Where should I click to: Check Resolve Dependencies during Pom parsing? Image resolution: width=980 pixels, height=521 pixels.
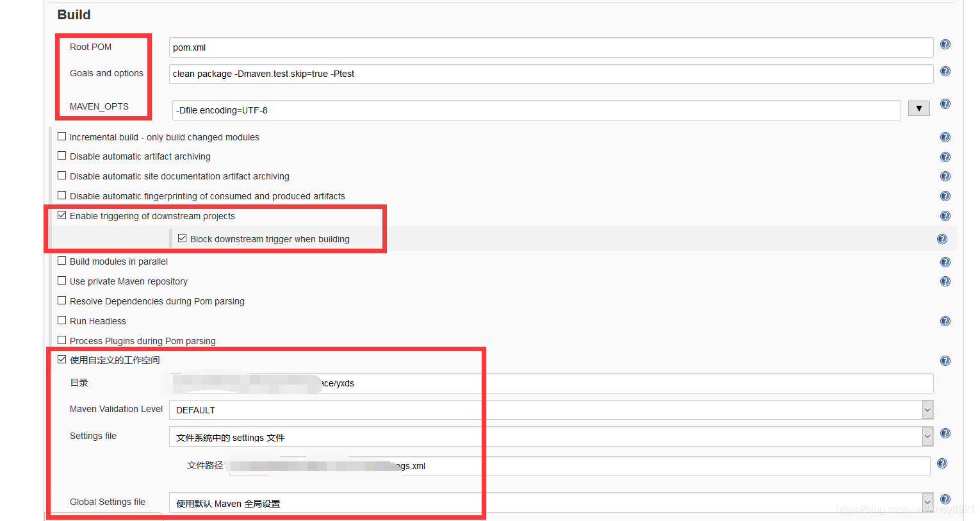coord(61,301)
